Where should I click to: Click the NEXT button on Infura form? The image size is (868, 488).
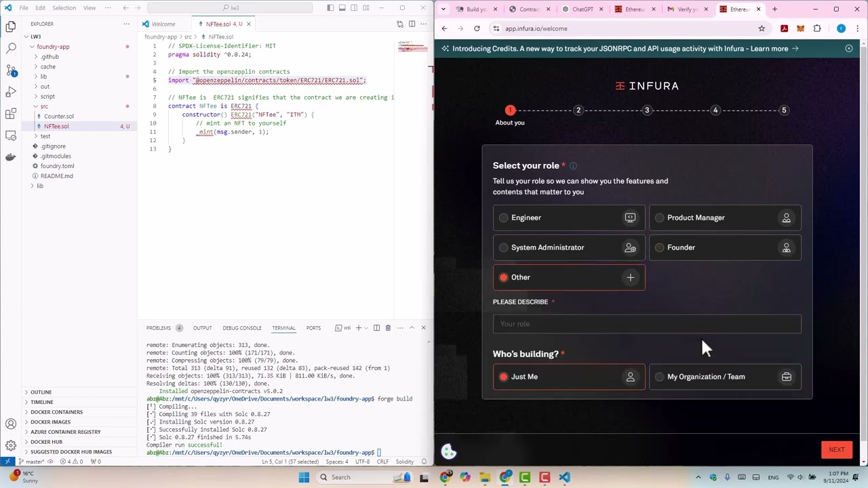point(837,450)
